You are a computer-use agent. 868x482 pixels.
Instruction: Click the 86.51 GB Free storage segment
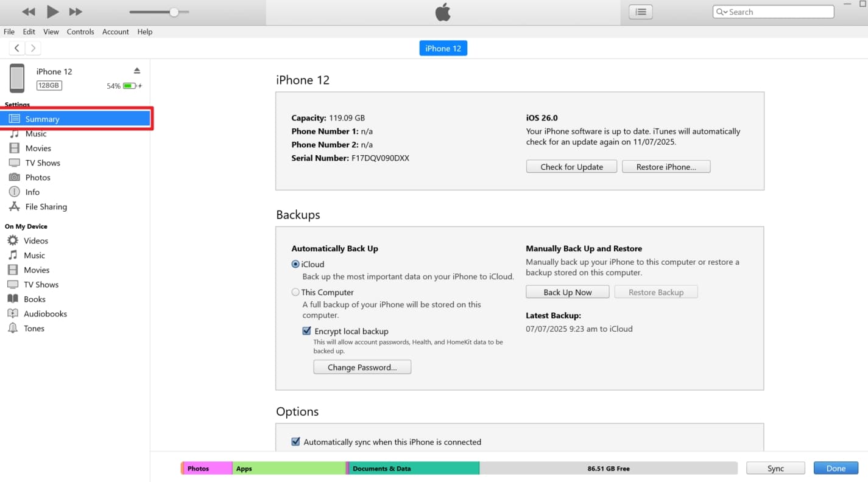click(609, 469)
